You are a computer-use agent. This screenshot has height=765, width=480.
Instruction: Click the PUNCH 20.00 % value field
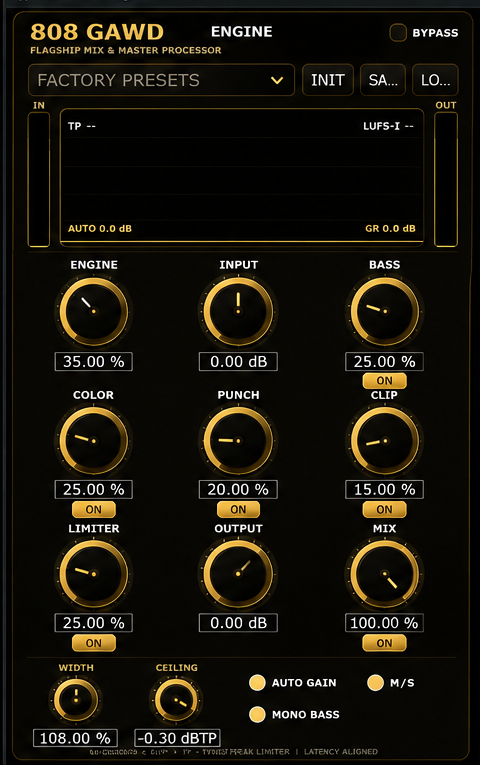238,489
